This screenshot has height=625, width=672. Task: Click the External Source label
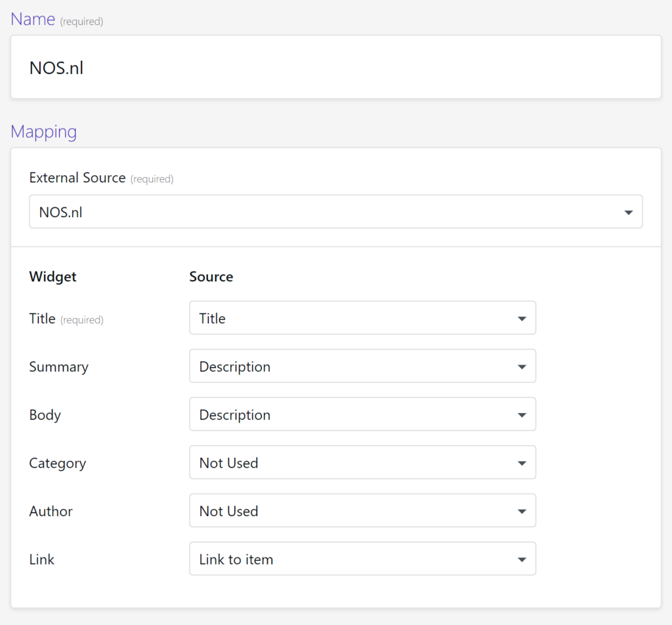77,178
